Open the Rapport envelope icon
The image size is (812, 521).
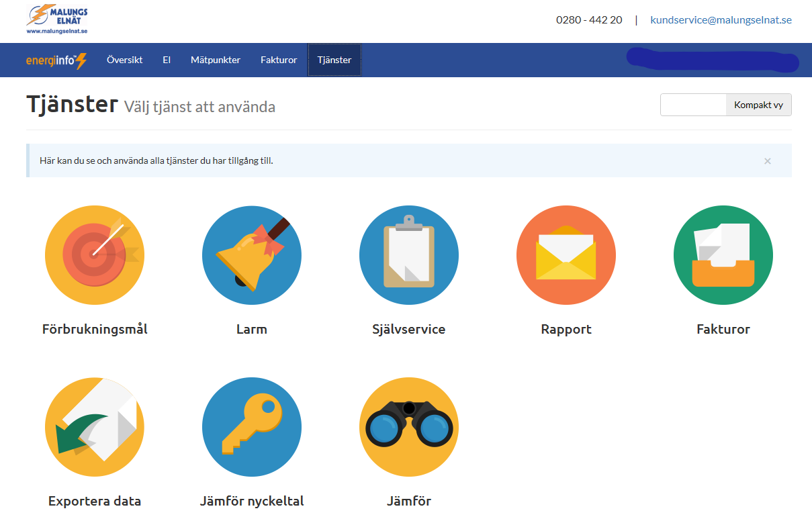tap(566, 255)
